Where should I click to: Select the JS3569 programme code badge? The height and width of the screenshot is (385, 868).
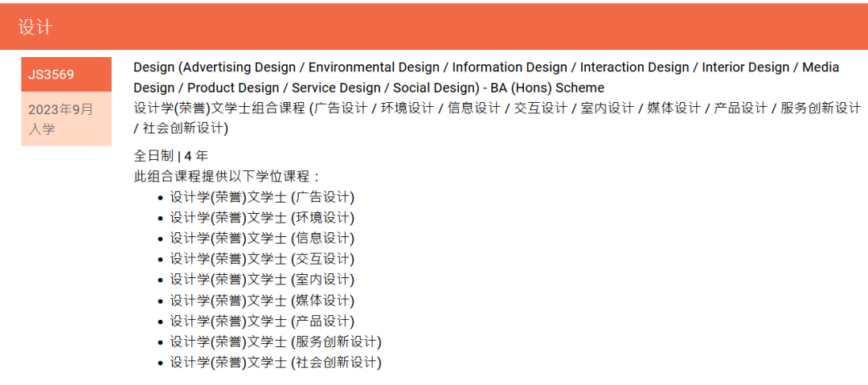tap(51, 75)
